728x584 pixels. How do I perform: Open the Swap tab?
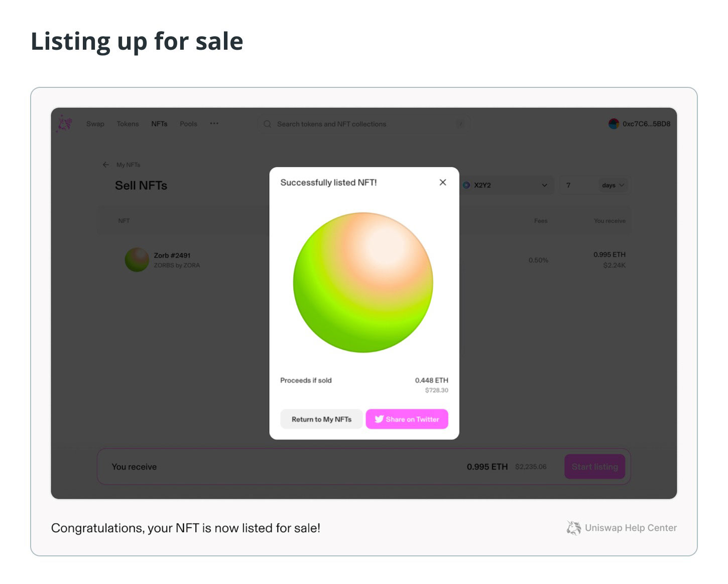(x=95, y=124)
